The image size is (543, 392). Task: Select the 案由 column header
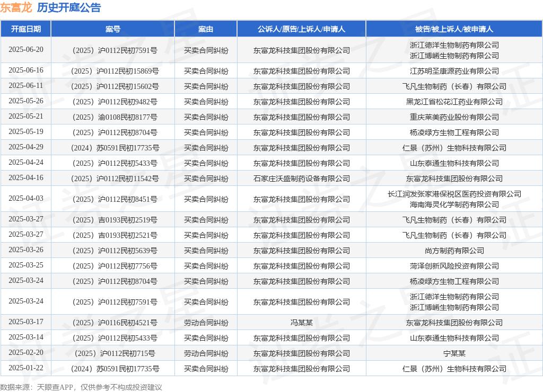[x=206, y=29]
